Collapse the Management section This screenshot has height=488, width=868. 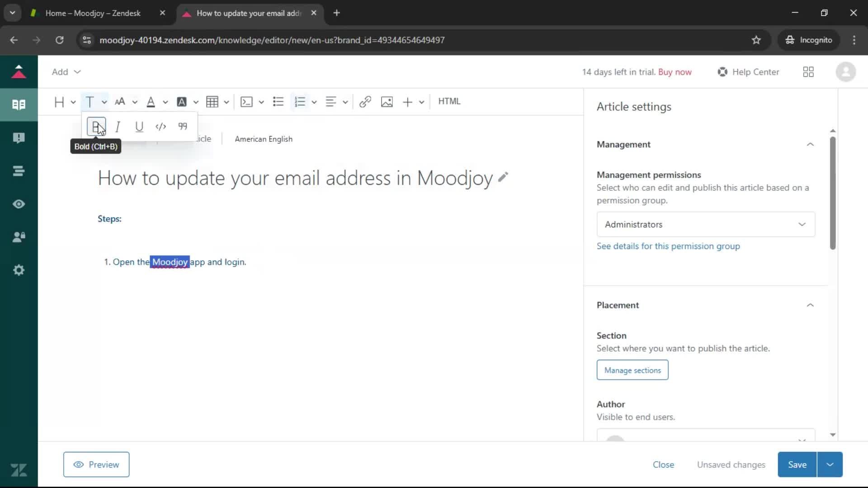click(x=810, y=145)
